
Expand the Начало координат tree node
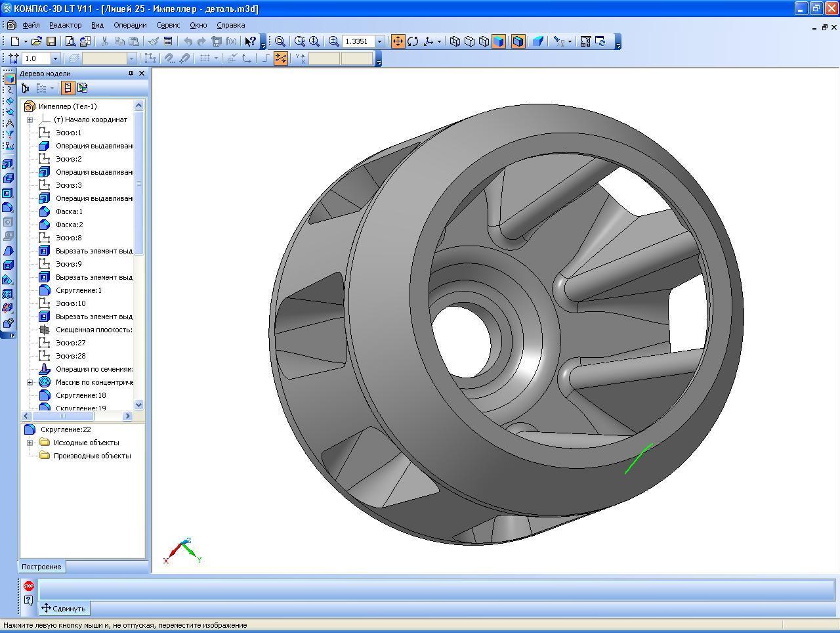(30, 120)
